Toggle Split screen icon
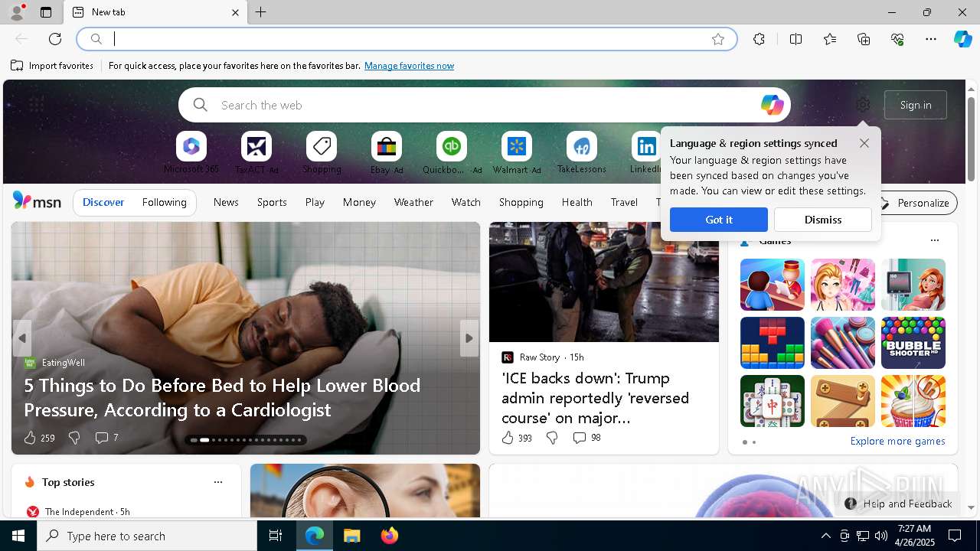This screenshot has height=551, width=980. pyautogui.click(x=796, y=39)
